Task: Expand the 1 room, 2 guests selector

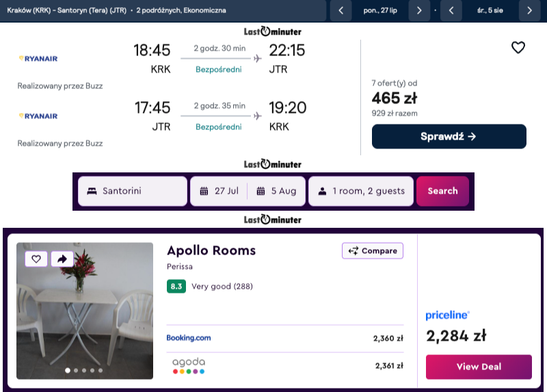Action: (361, 191)
